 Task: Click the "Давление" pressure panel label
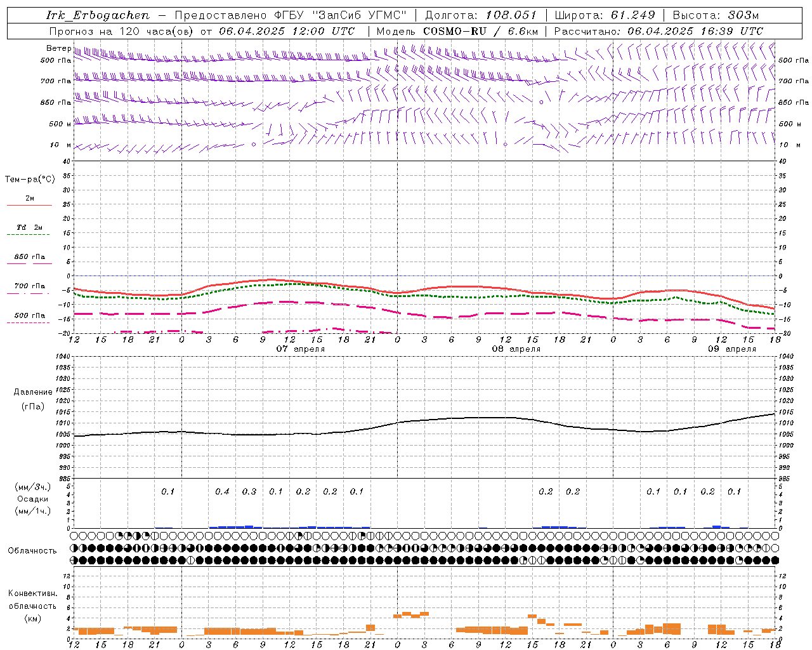coord(33,392)
